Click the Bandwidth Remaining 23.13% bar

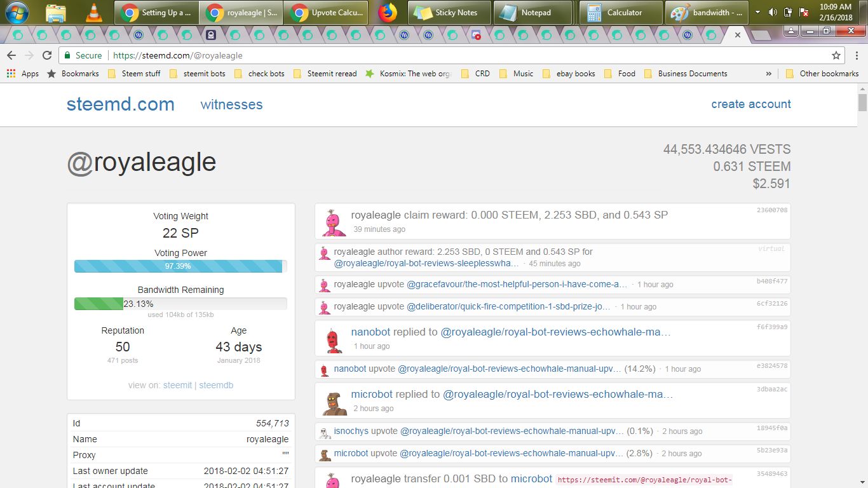tap(180, 304)
